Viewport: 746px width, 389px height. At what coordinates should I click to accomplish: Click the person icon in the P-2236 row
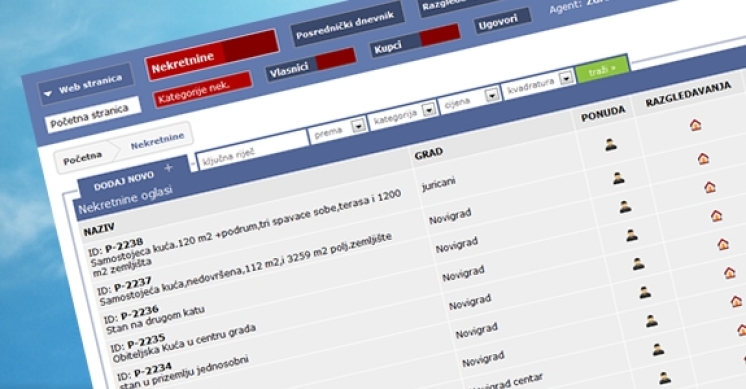pos(625,207)
